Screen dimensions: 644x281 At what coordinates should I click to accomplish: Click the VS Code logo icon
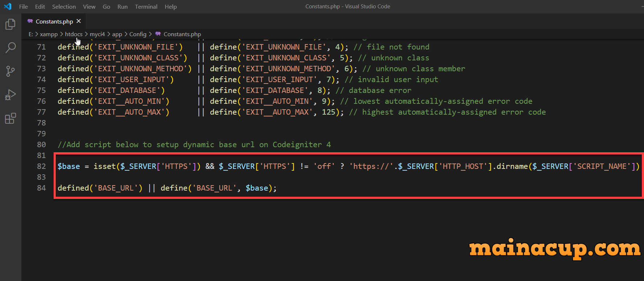click(8, 7)
